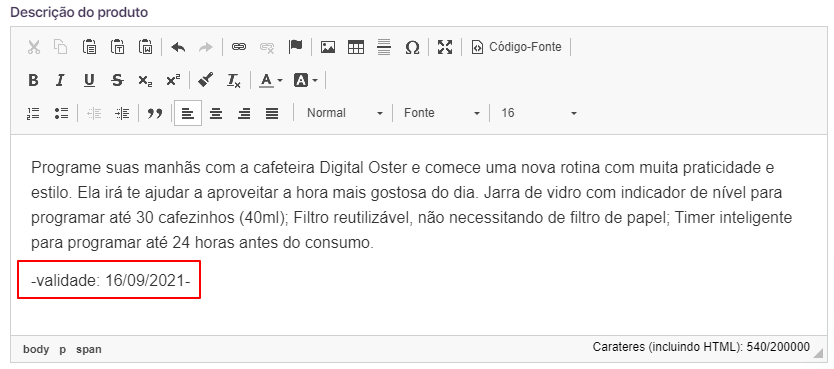Insert a horizontal line
Viewport: 834px width, 369px height.
click(384, 47)
